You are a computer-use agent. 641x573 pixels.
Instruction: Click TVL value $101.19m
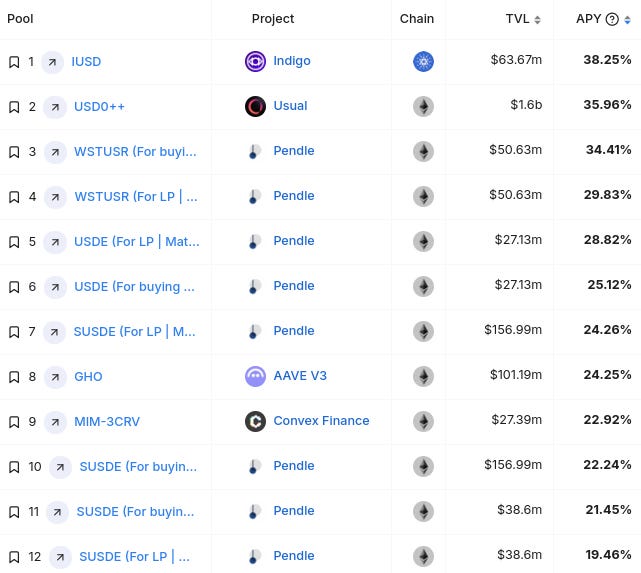click(516, 375)
